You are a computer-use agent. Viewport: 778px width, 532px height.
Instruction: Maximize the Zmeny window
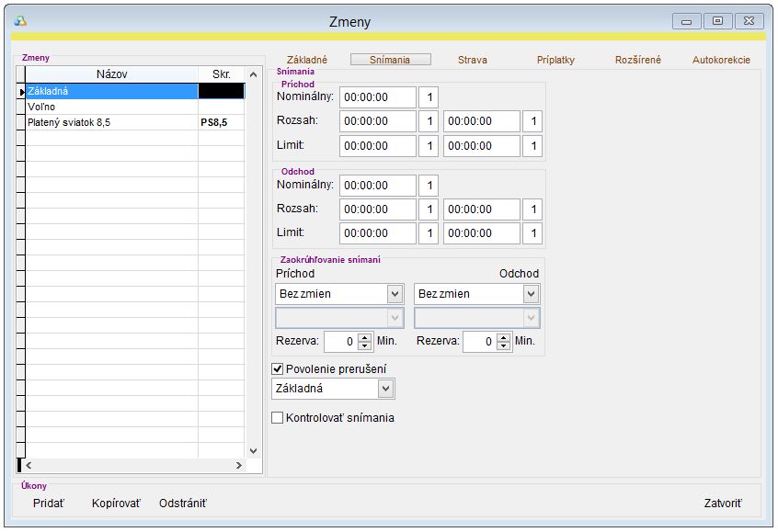click(718, 21)
